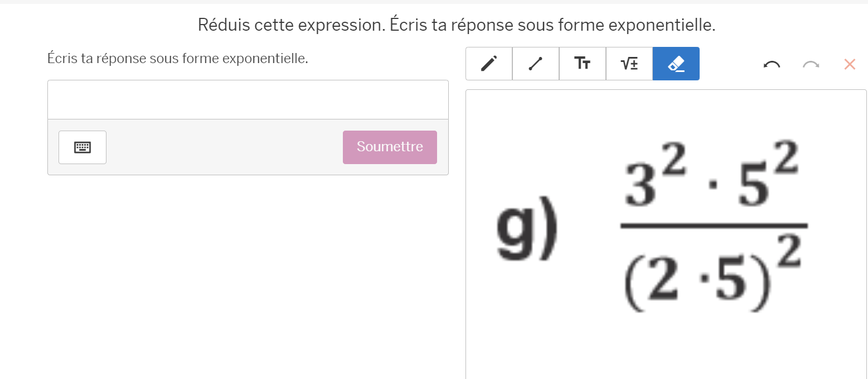Select the straight line tool
The width and height of the screenshot is (868, 379).
click(536, 64)
